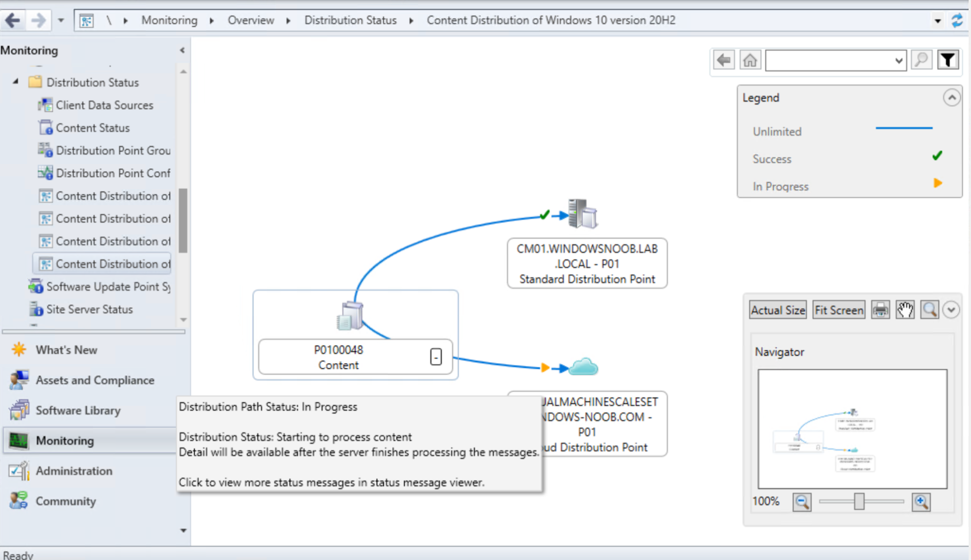Open the search history dropdown arrow

coord(899,60)
